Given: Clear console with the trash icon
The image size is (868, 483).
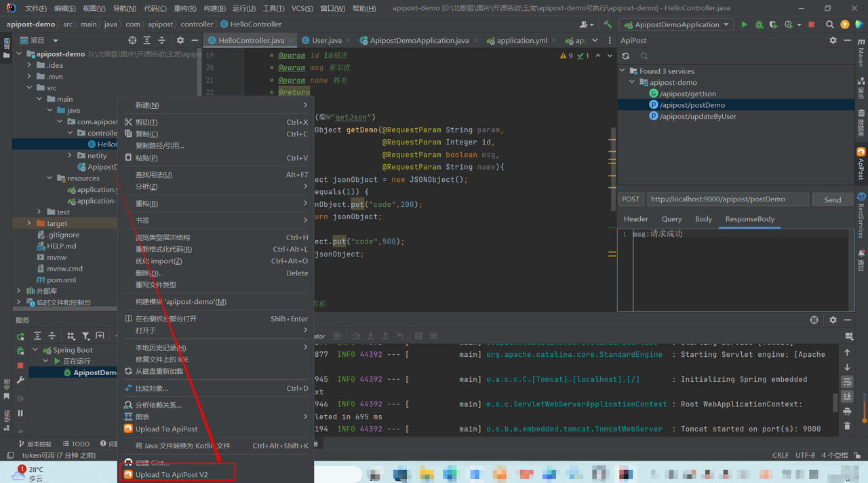Looking at the screenshot, I should 847,426.
